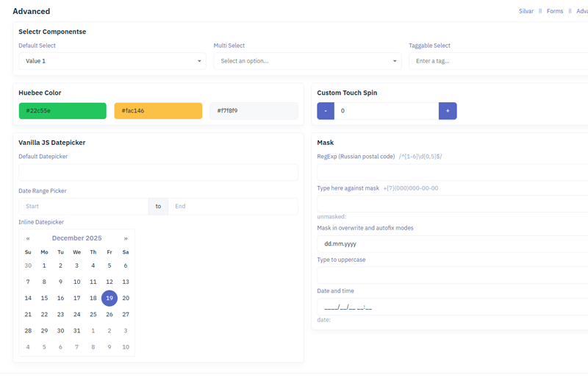
Task: Click the #f7f8f9 color field
Action: pyautogui.click(x=254, y=111)
